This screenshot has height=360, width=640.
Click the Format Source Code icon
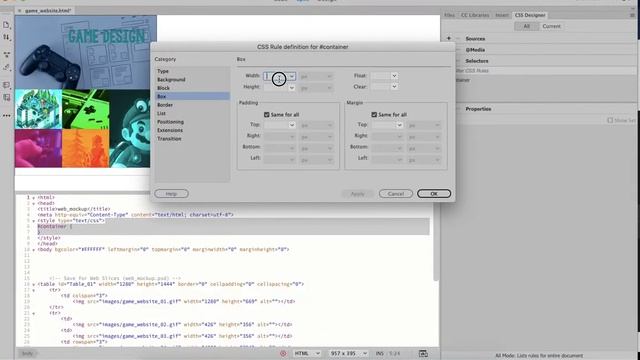pyautogui.click(x=6, y=67)
